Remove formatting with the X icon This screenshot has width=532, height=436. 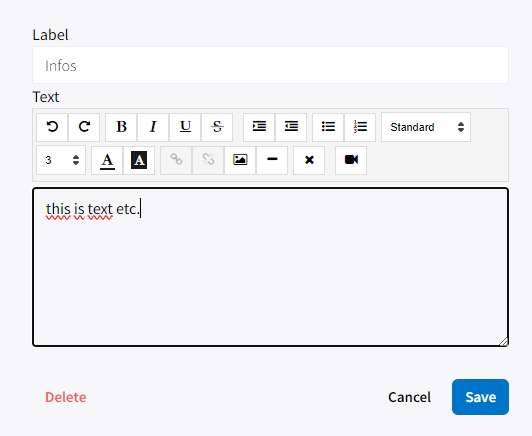coord(309,160)
